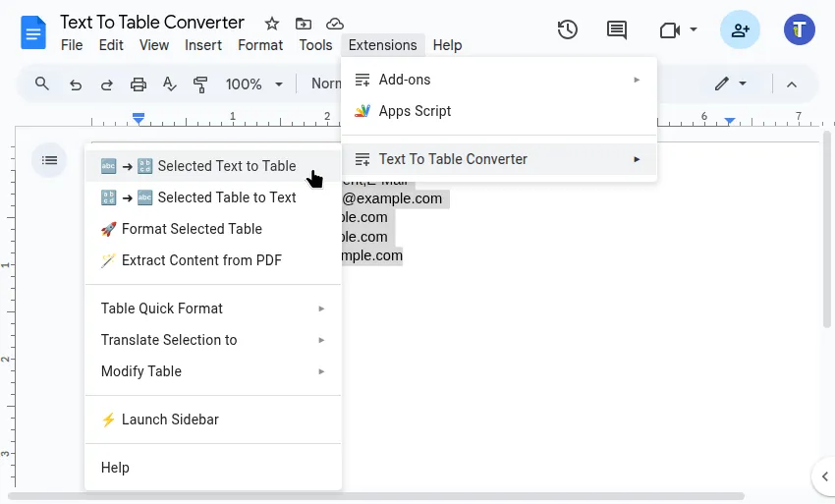Show document outline icon
Viewport: 835px width, 504px height.
[x=49, y=160]
